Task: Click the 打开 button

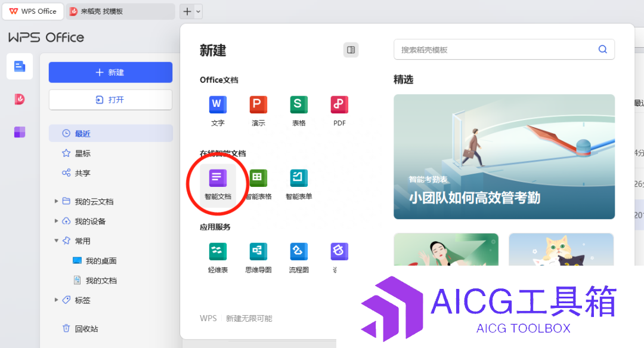Action: pyautogui.click(x=110, y=100)
